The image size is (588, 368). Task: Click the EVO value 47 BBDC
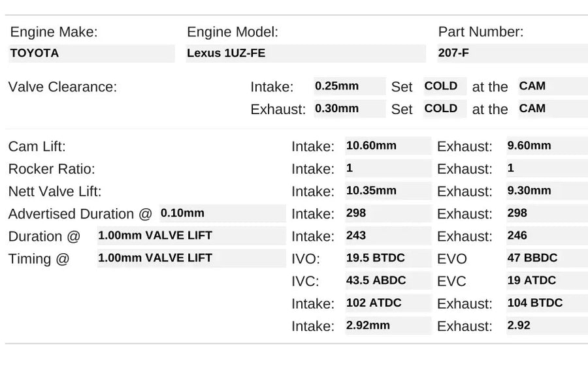pos(546,258)
